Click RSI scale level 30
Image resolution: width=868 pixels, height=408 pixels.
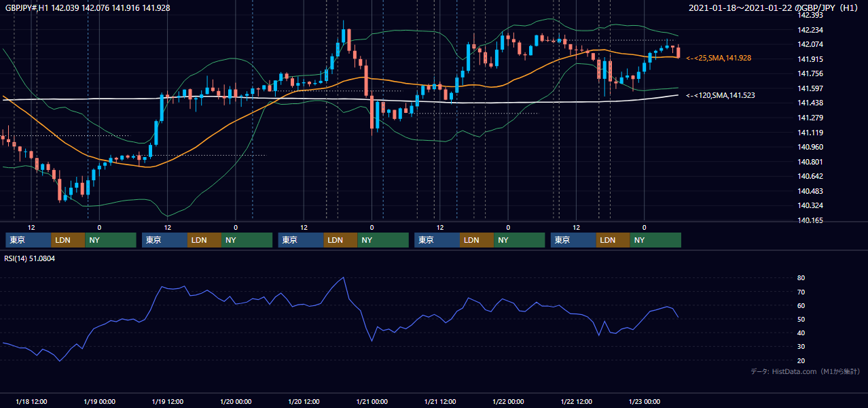[x=801, y=346]
